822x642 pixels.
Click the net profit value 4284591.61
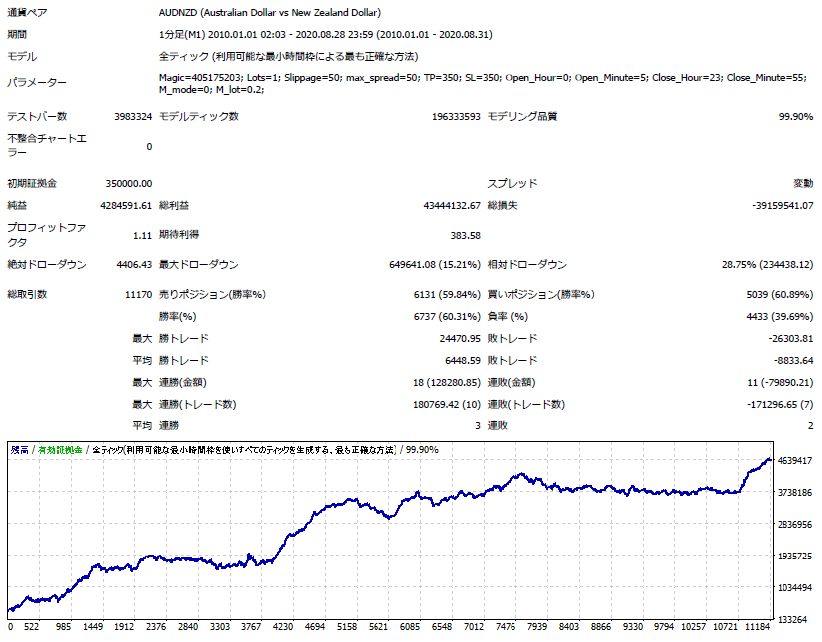[126, 205]
